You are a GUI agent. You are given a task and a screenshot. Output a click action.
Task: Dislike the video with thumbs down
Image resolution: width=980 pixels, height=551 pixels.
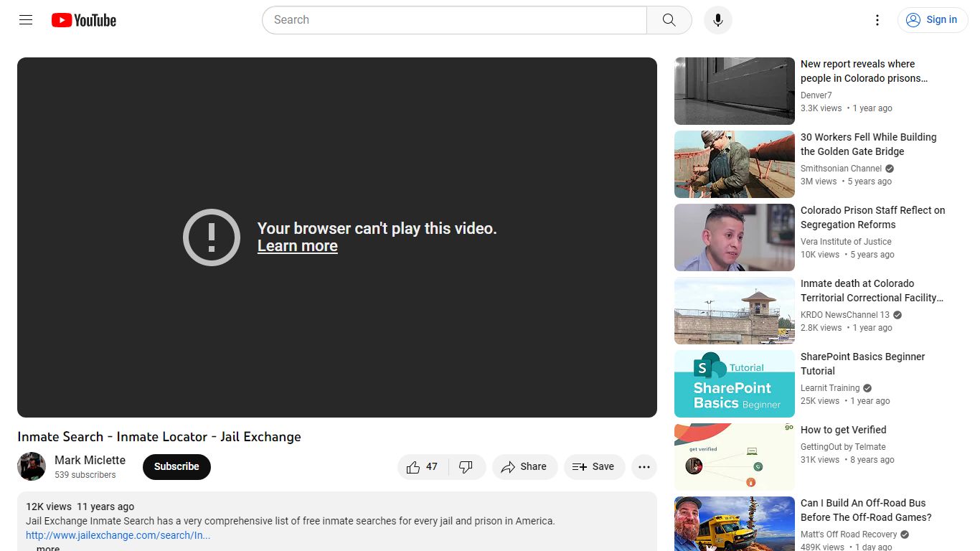click(466, 467)
